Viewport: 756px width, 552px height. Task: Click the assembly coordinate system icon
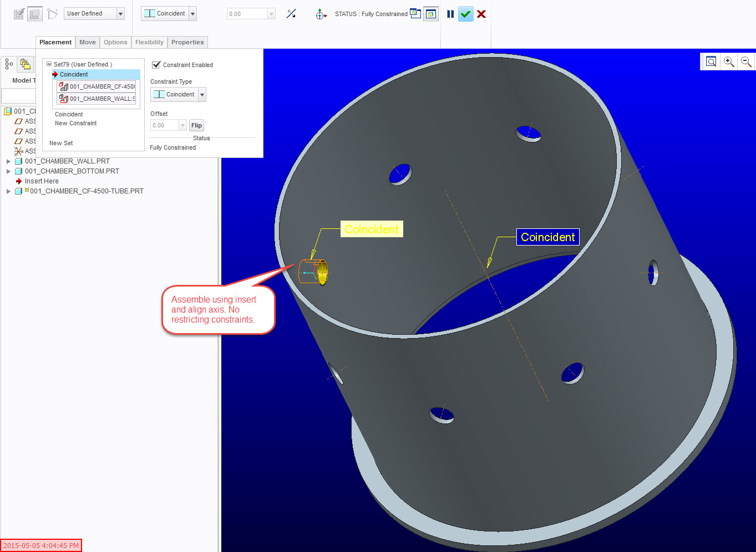(18, 151)
